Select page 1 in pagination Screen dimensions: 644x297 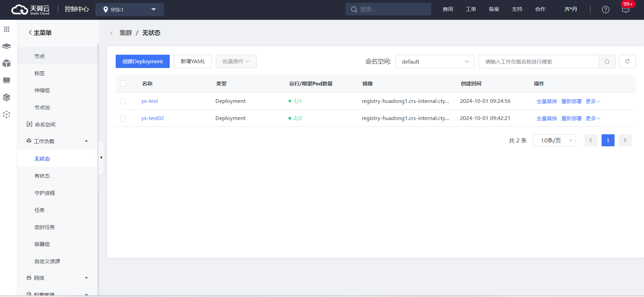coord(608,140)
